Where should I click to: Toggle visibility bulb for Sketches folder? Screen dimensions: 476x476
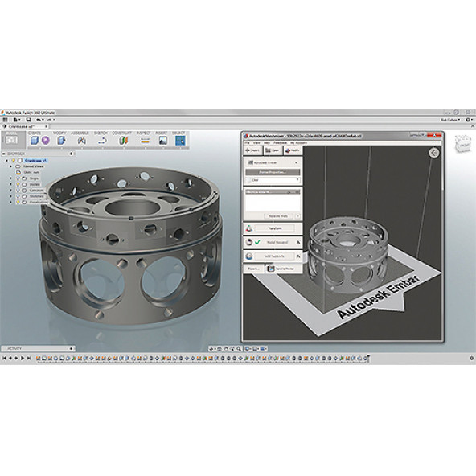(18, 196)
